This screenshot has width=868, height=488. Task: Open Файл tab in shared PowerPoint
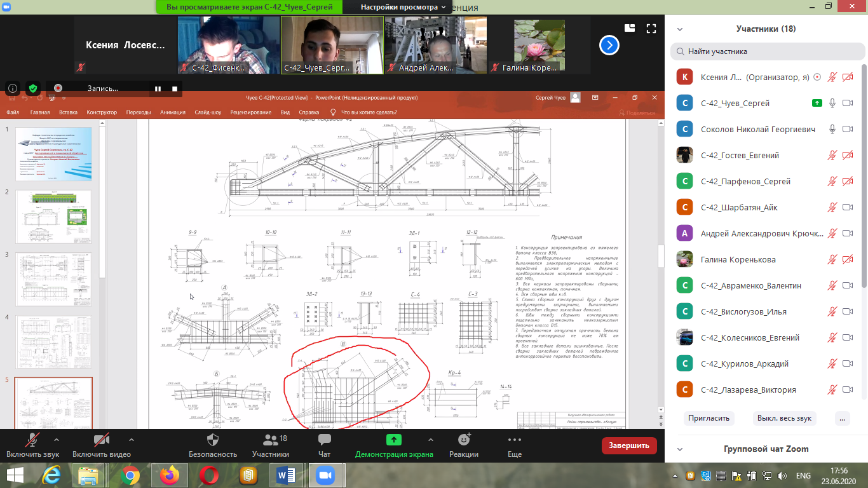[13, 112]
